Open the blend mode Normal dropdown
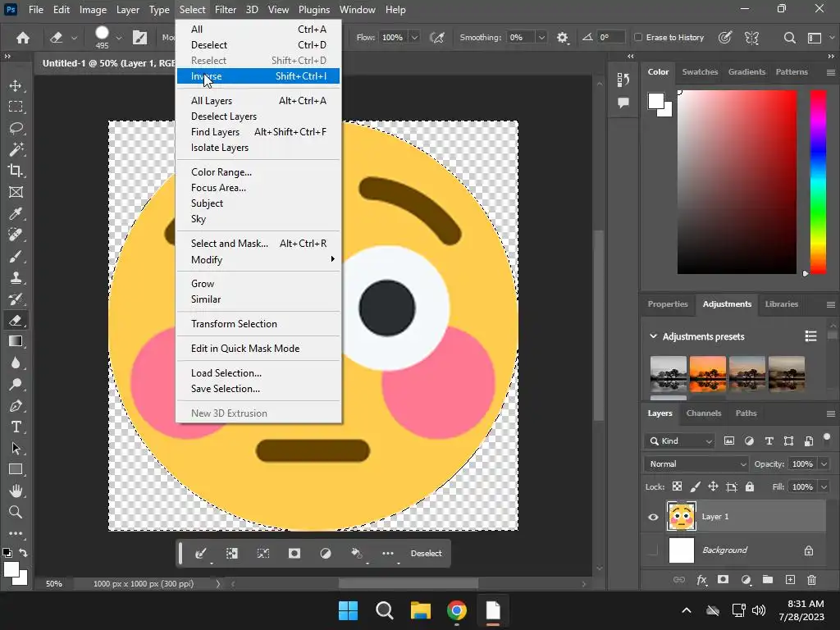This screenshot has width=840, height=630. pyautogui.click(x=697, y=464)
